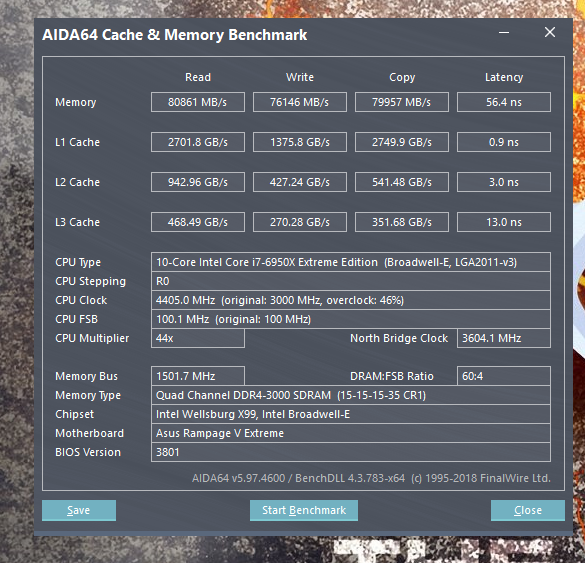Select L2 Cache read 942.96 GB/s
Screen dimensions: 585x563
198,182
